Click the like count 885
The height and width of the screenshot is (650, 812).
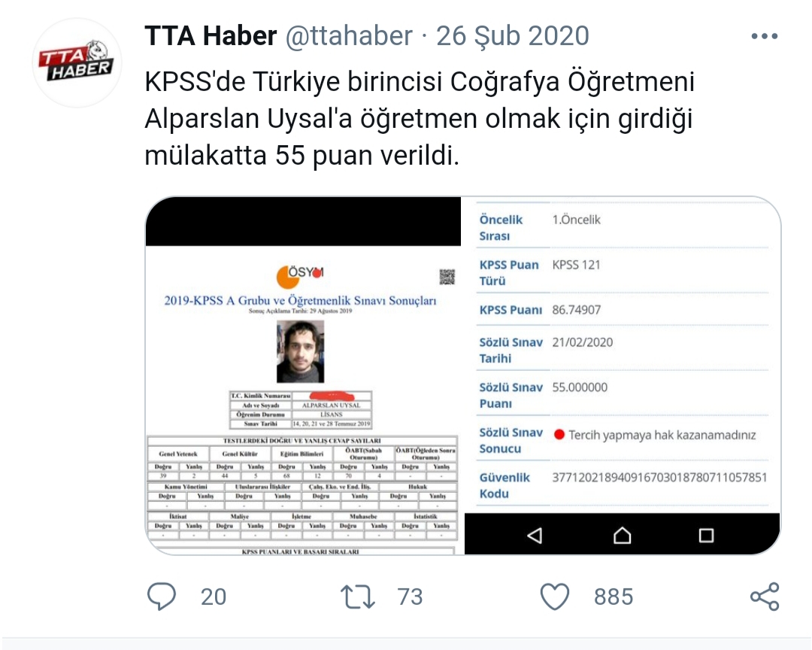tap(614, 597)
